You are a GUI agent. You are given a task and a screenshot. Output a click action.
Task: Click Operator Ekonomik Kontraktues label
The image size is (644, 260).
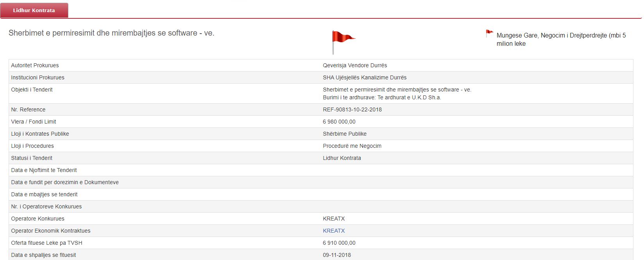click(50, 231)
